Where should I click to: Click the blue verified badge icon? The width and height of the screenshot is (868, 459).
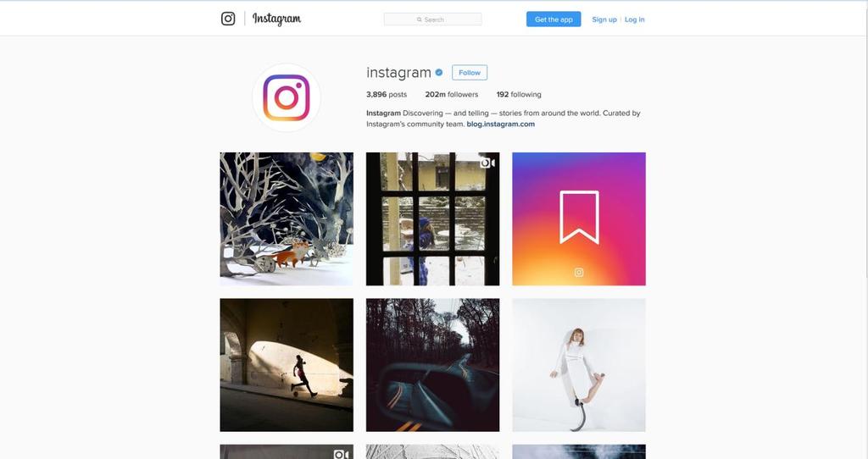tap(439, 72)
